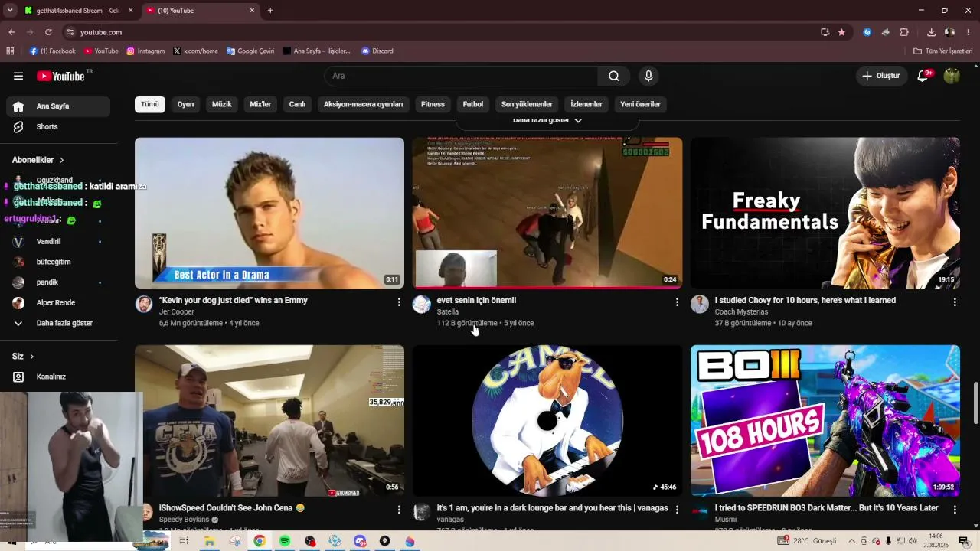Open Chrome downloads
The image size is (980, 551).
tap(931, 32)
